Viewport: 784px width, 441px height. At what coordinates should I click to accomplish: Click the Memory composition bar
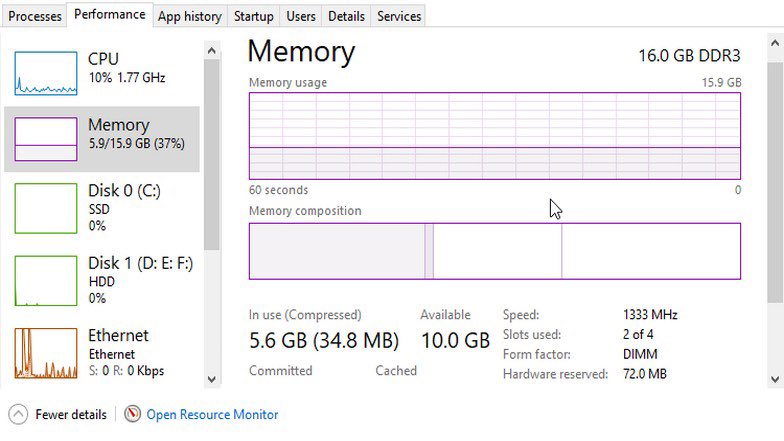pyautogui.click(x=494, y=251)
